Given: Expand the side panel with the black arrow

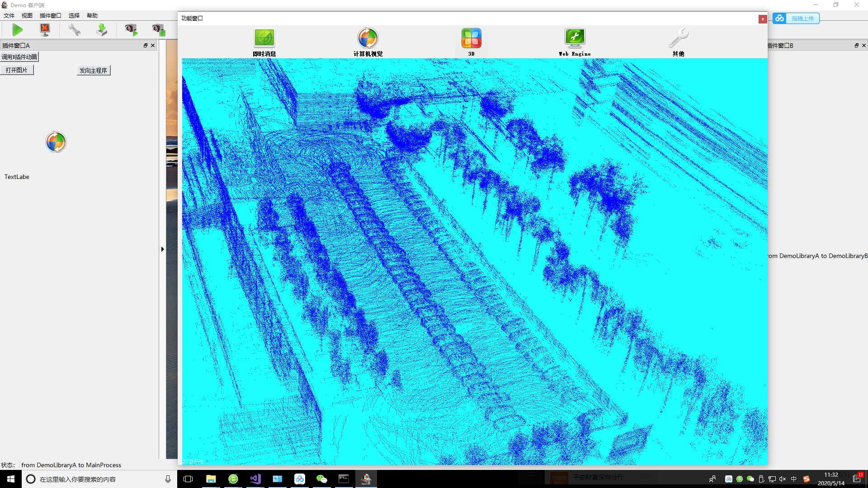Looking at the screenshot, I should tap(162, 249).
